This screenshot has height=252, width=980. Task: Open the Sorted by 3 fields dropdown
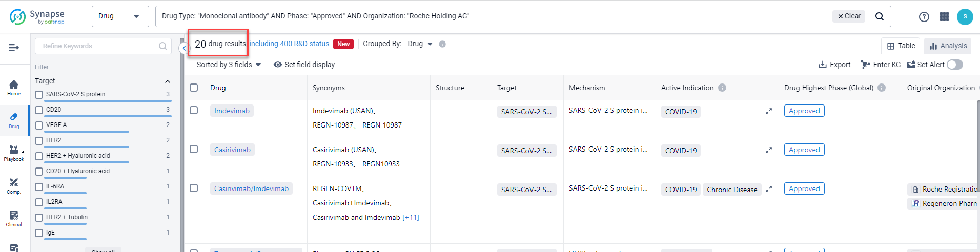[x=229, y=65]
